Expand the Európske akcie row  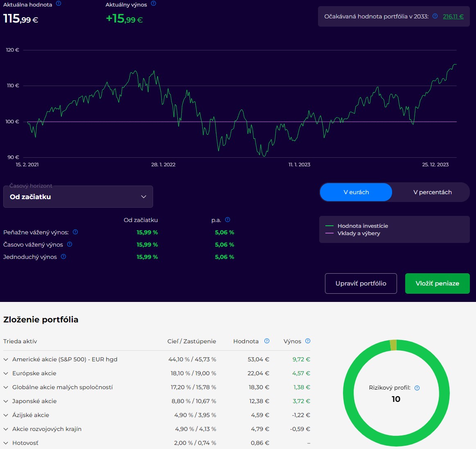pos(6,373)
